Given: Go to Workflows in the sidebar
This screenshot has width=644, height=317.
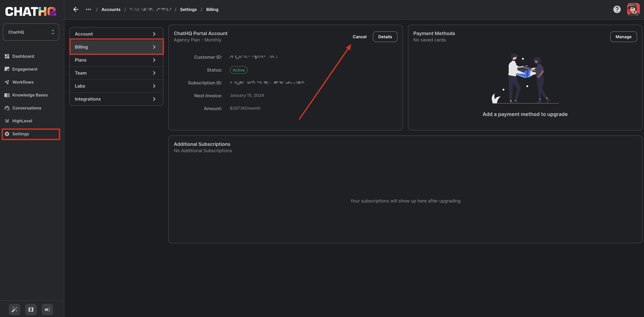Looking at the screenshot, I should pos(23,82).
